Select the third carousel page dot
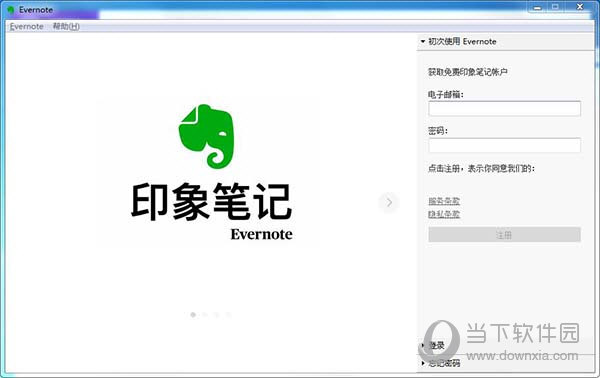The image size is (600, 378). (217, 314)
